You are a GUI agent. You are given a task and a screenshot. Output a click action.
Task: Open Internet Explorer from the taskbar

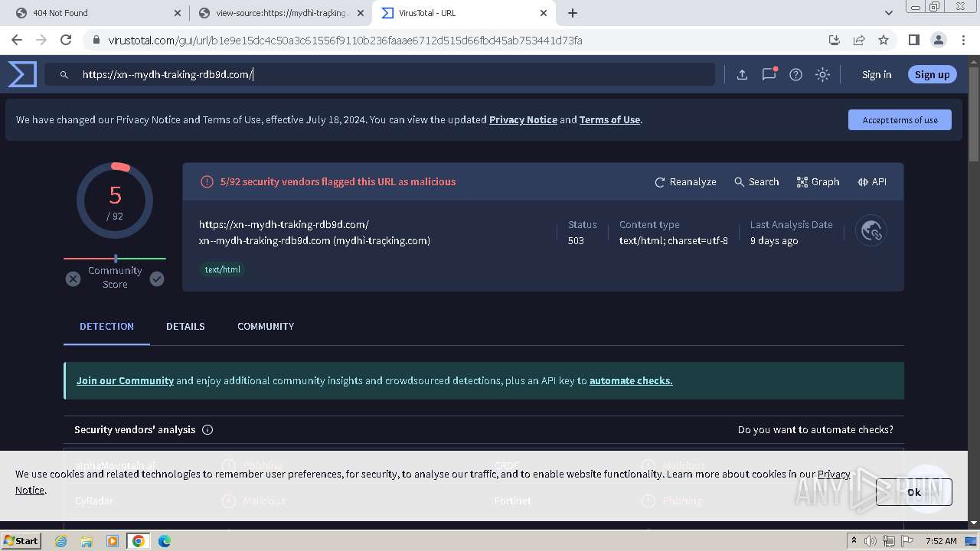[60, 541]
